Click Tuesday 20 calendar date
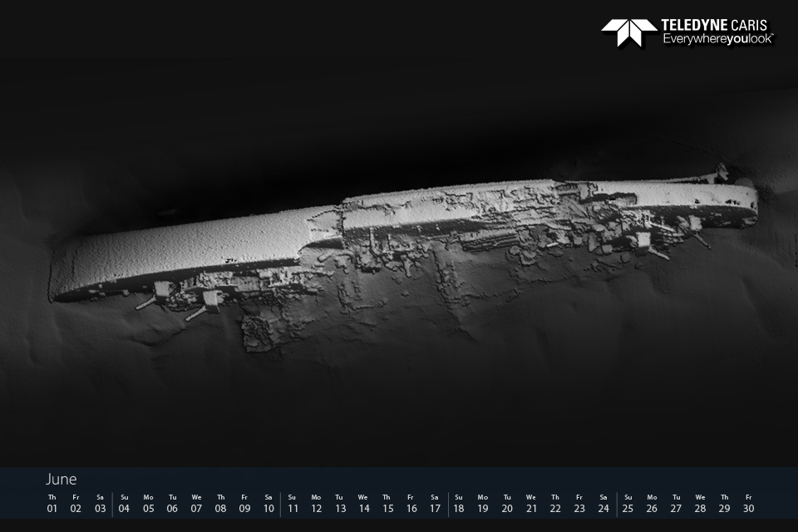This screenshot has height=532, width=798. pyautogui.click(x=507, y=503)
